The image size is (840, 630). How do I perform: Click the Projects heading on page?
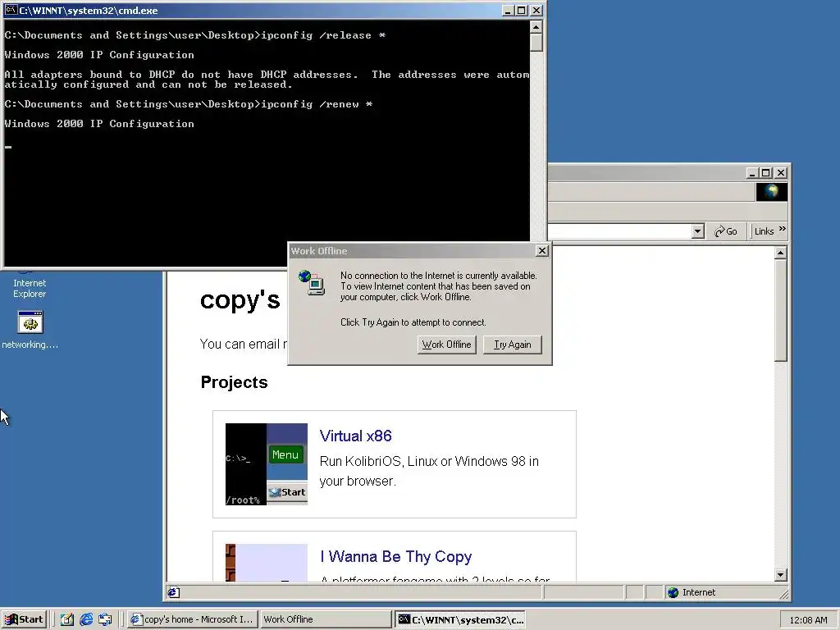click(x=234, y=382)
